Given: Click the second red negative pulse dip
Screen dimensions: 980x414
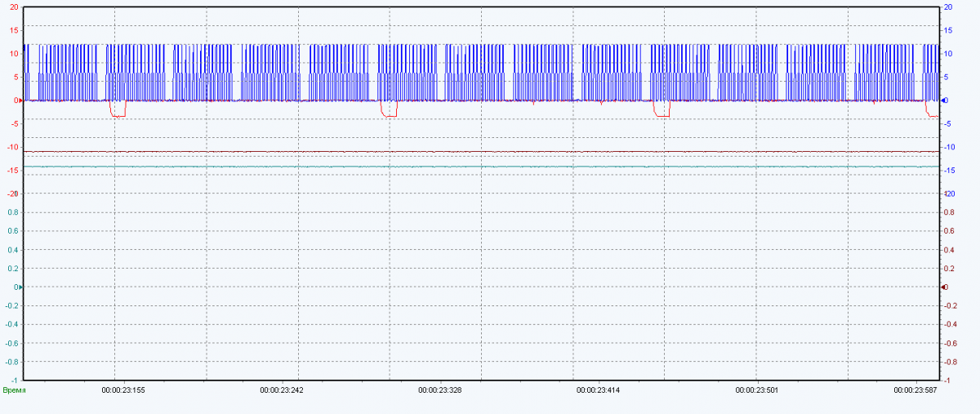Looking at the screenshot, I should 389,115.
